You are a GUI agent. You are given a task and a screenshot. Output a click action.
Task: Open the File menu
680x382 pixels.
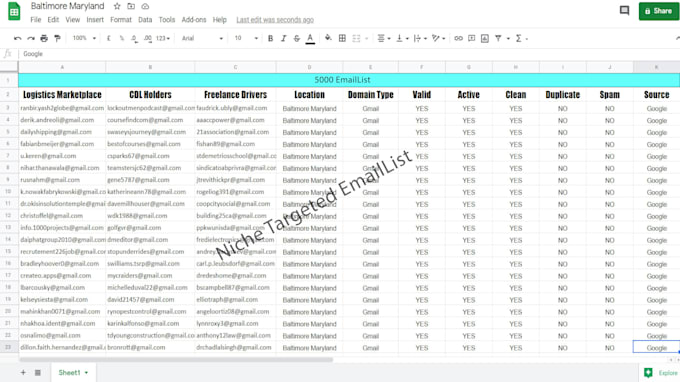tap(36, 20)
